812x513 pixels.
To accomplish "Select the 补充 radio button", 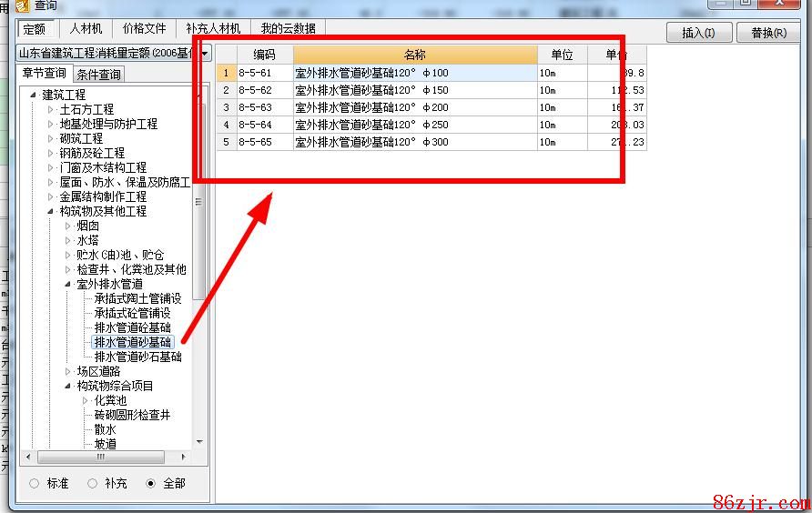I will click(93, 484).
